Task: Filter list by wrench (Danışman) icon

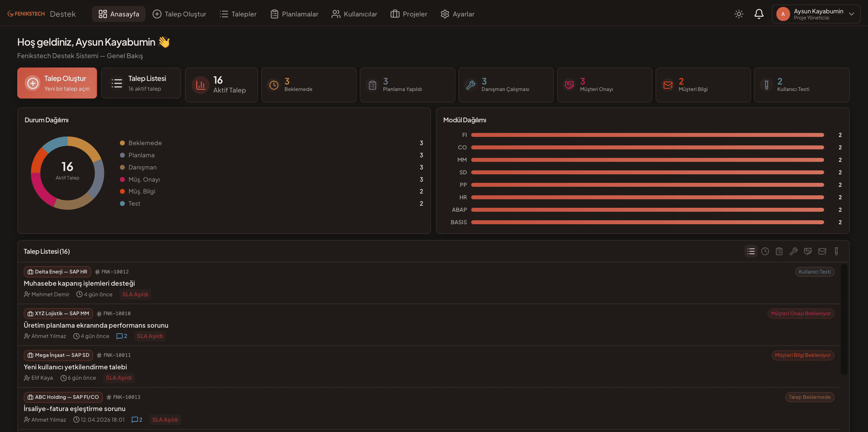Action: point(793,251)
